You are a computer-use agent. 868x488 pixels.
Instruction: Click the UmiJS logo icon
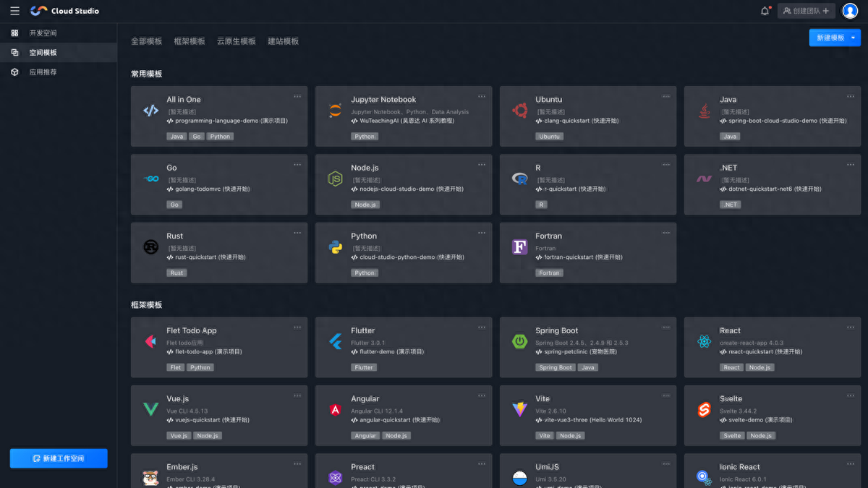[x=519, y=477]
